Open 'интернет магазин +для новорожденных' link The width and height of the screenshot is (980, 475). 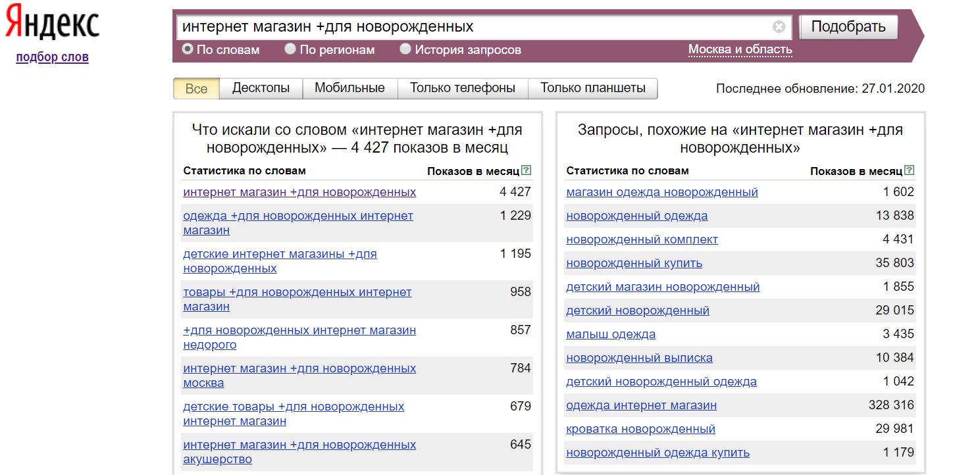[x=299, y=192]
